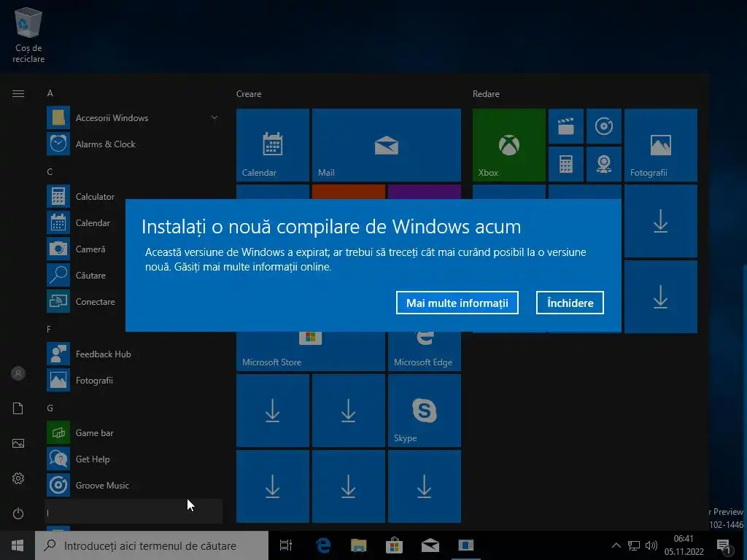Open Coș de reciclare desktop icon

click(x=28, y=36)
